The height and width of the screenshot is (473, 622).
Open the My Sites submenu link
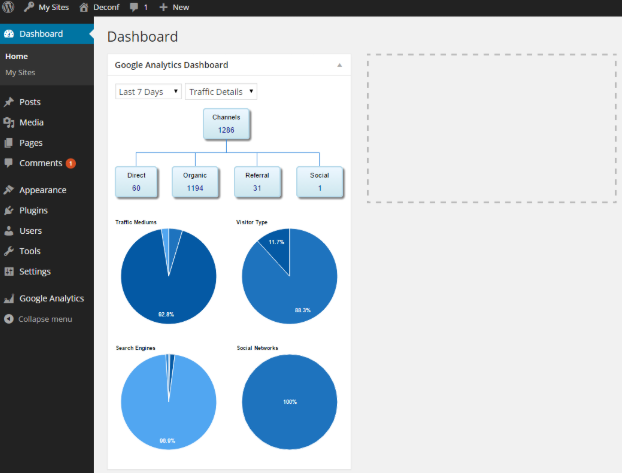pyautogui.click(x=19, y=73)
